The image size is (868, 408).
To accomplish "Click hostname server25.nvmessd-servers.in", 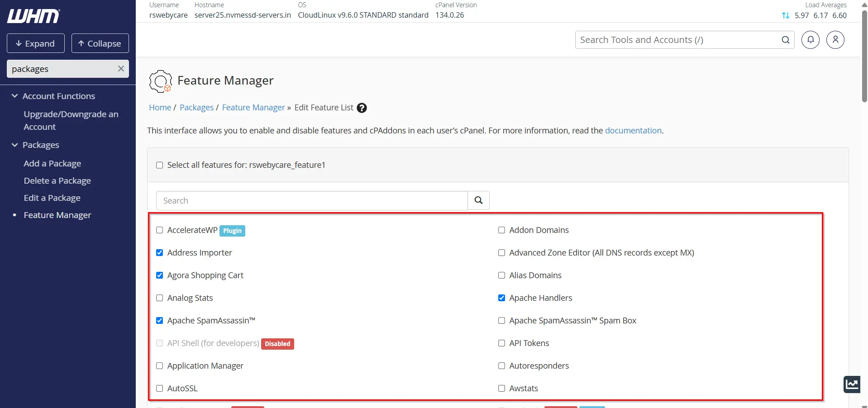I will tap(243, 15).
